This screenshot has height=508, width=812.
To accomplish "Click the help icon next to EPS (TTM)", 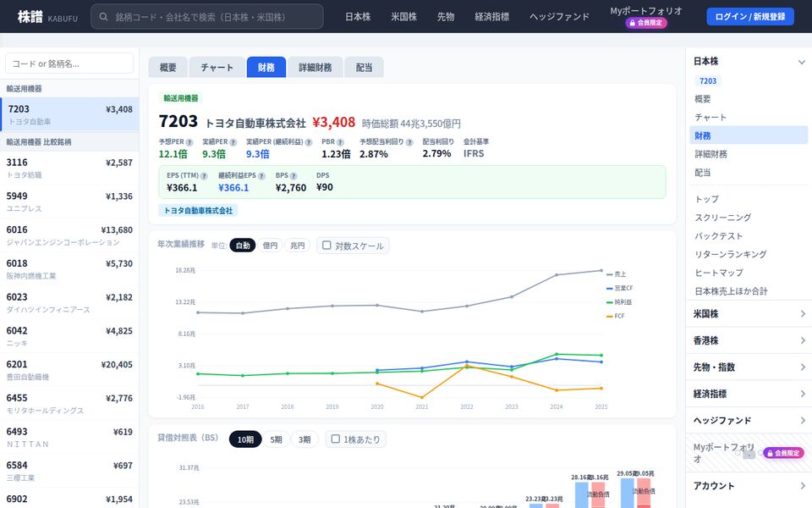I will pos(204,176).
